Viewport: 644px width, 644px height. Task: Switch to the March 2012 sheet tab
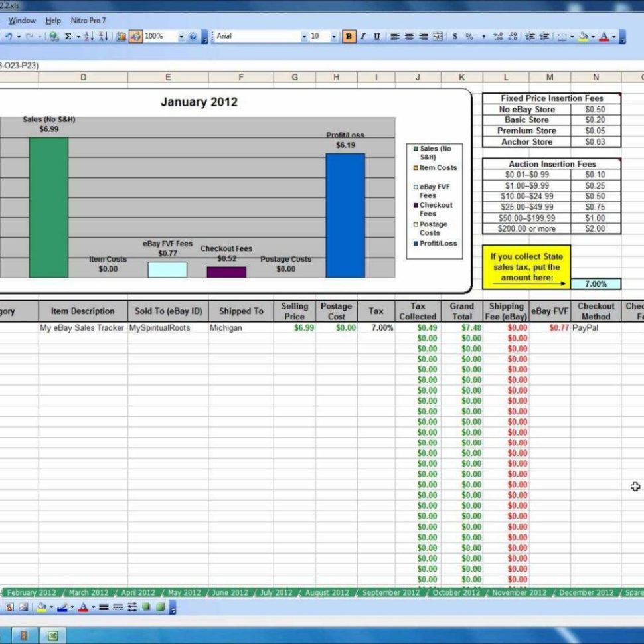pos(88,592)
